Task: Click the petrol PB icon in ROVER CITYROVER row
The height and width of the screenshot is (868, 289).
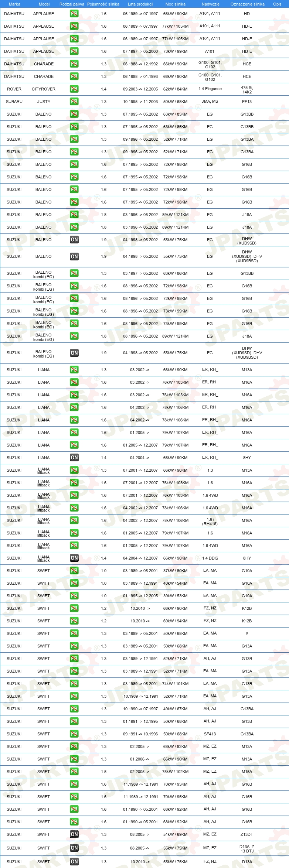Action: pos(74,89)
